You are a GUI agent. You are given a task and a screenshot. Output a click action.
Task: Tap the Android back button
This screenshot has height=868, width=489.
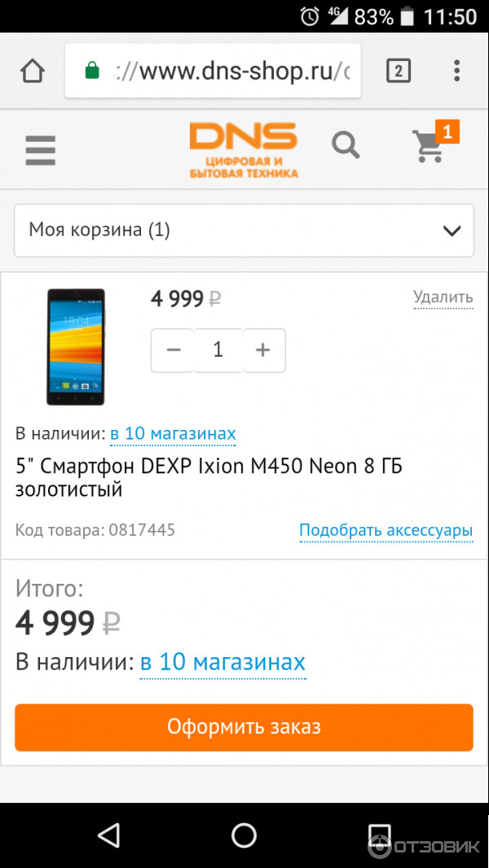coord(108,835)
